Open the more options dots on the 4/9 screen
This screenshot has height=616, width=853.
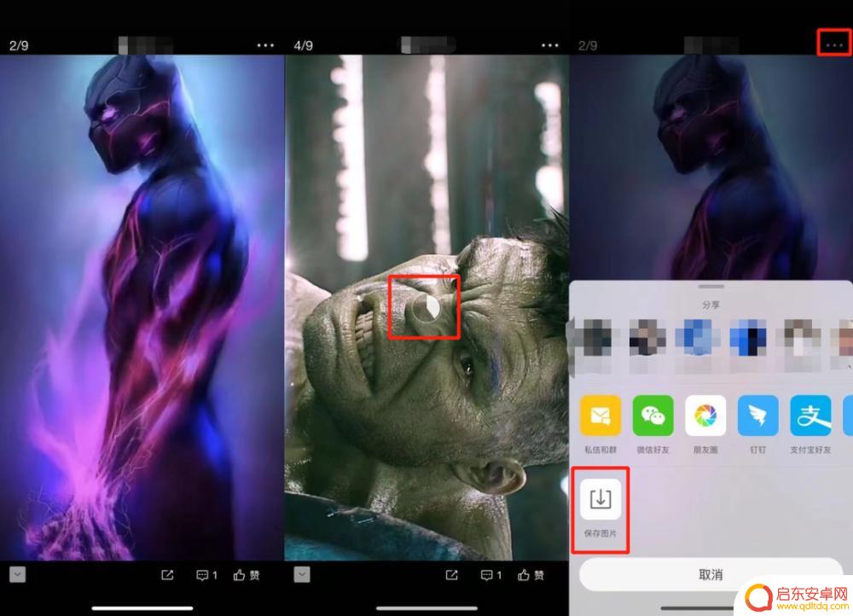coord(550,45)
